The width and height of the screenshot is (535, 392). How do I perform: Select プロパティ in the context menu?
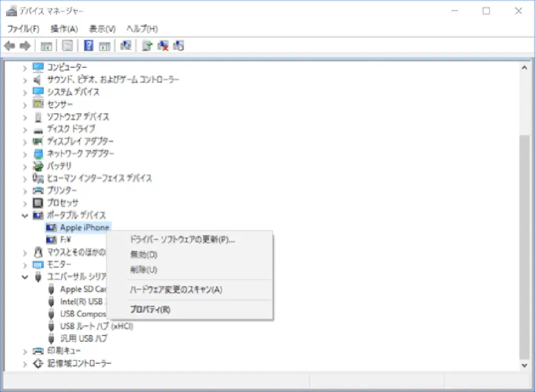pyautogui.click(x=150, y=309)
